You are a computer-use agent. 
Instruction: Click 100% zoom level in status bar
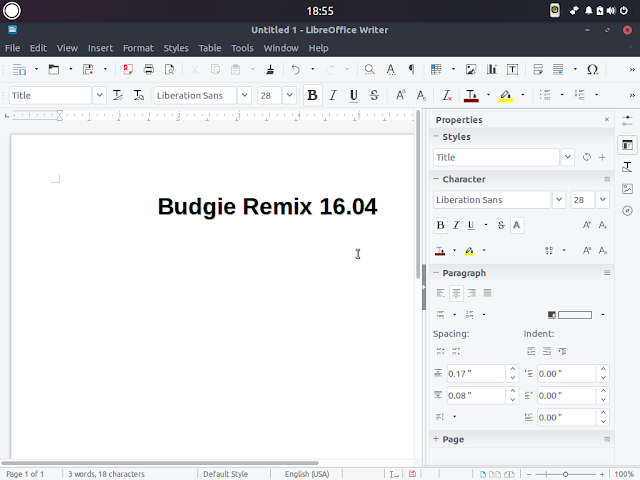click(x=624, y=474)
